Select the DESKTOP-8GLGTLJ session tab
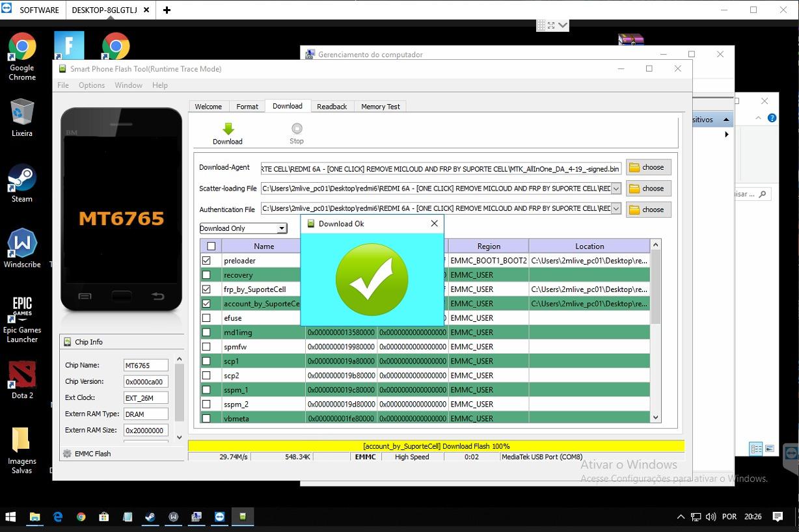 point(109,10)
